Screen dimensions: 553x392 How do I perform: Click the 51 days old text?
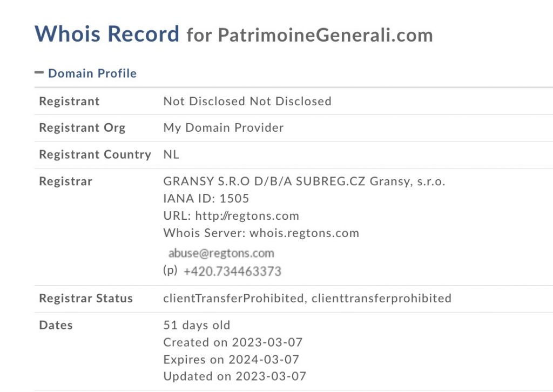pos(197,325)
